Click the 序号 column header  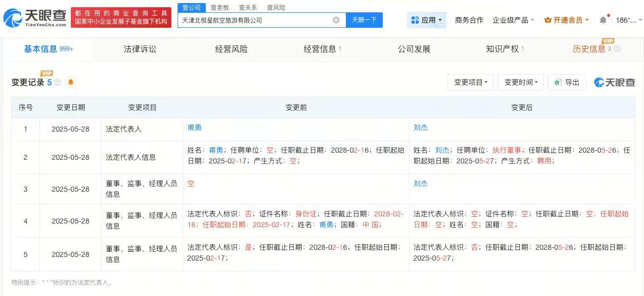tap(26, 107)
